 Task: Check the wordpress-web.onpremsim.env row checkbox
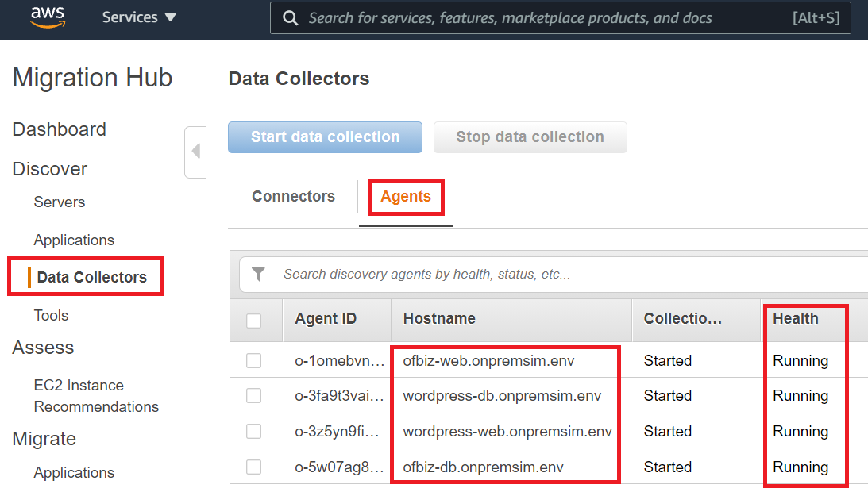tap(253, 431)
